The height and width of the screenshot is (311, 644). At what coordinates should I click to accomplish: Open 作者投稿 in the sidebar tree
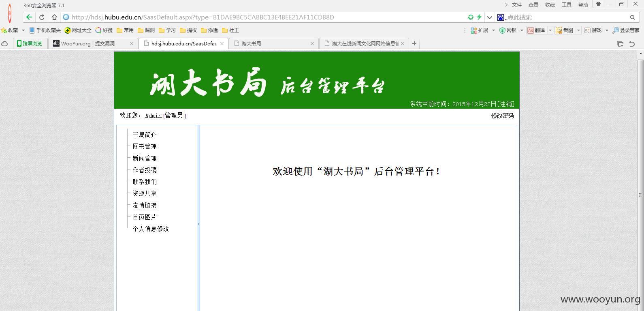(x=145, y=170)
